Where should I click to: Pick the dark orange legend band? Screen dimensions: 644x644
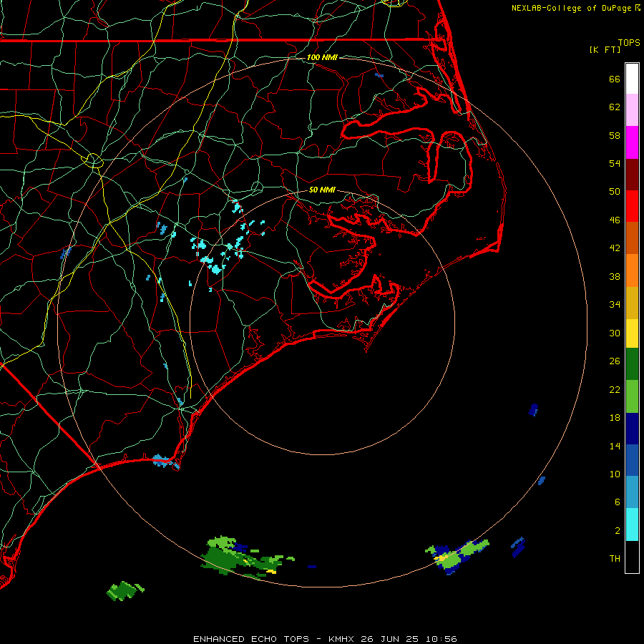(632, 238)
